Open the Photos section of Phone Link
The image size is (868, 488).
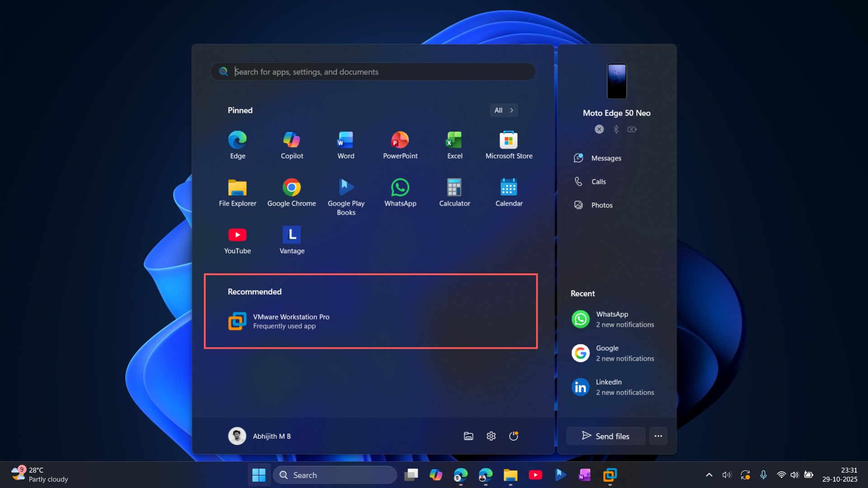point(601,205)
